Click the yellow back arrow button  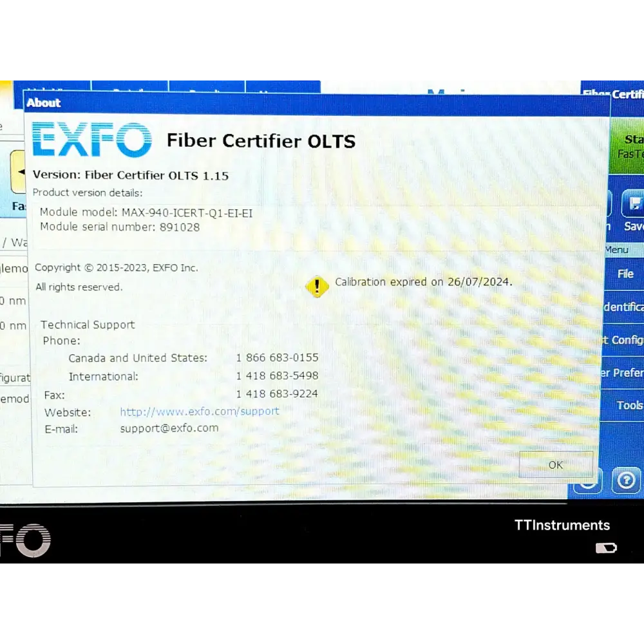click(18, 172)
